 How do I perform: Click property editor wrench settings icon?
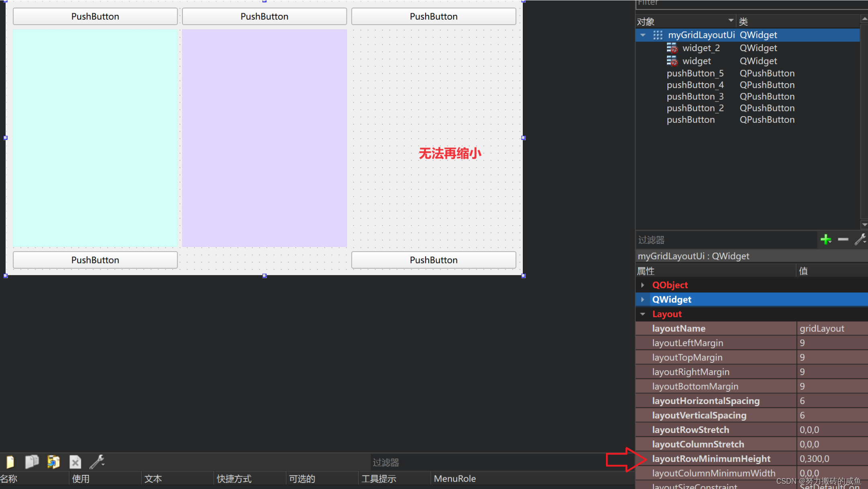(860, 240)
